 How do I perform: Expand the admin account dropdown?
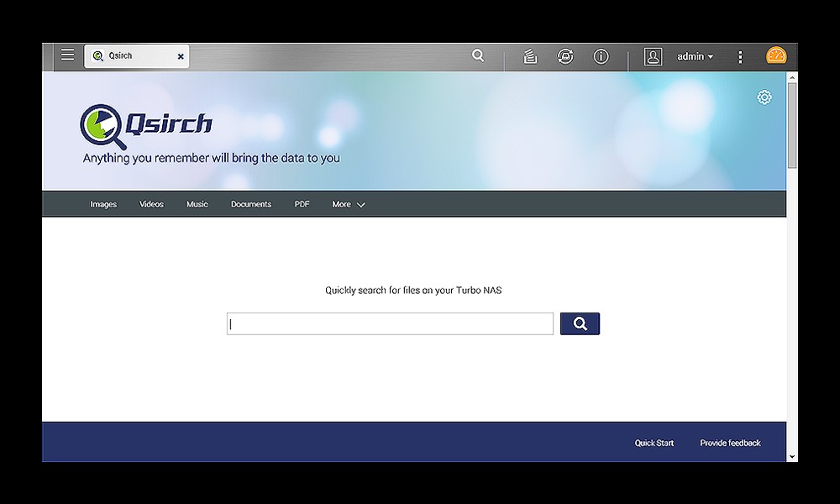coord(695,56)
